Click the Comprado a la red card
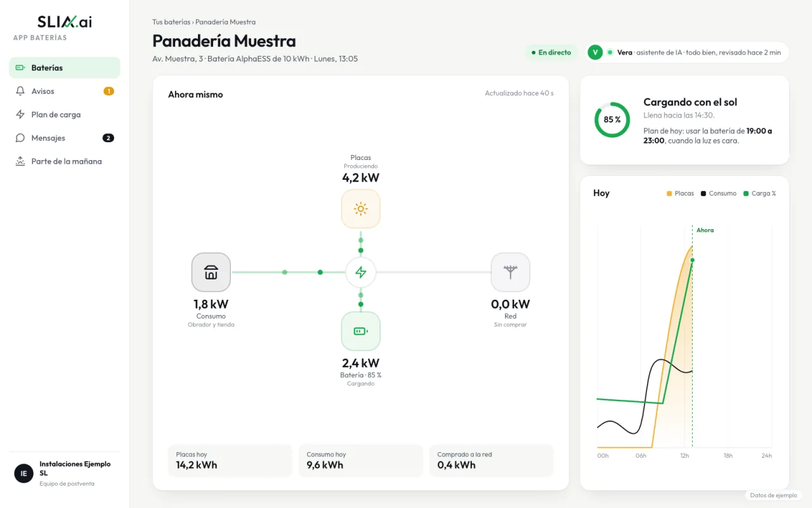 pos(492,460)
